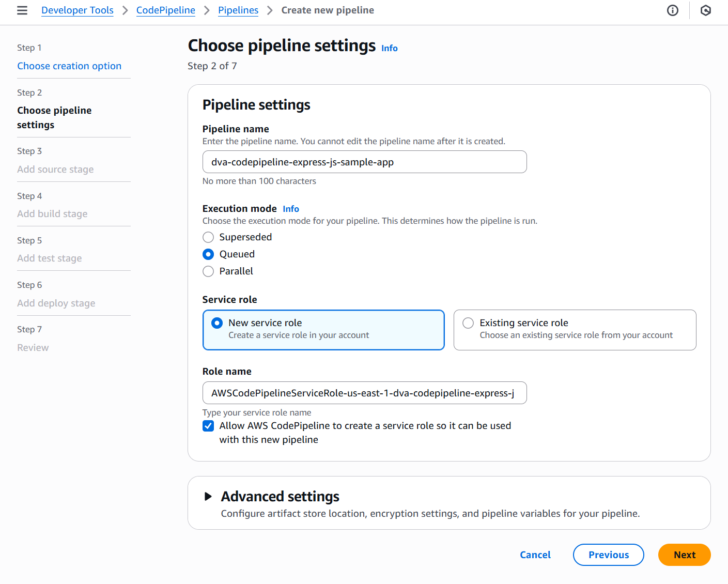Select the Queued execution mode
Viewport: 728px width, 584px height.
click(208, 254)
